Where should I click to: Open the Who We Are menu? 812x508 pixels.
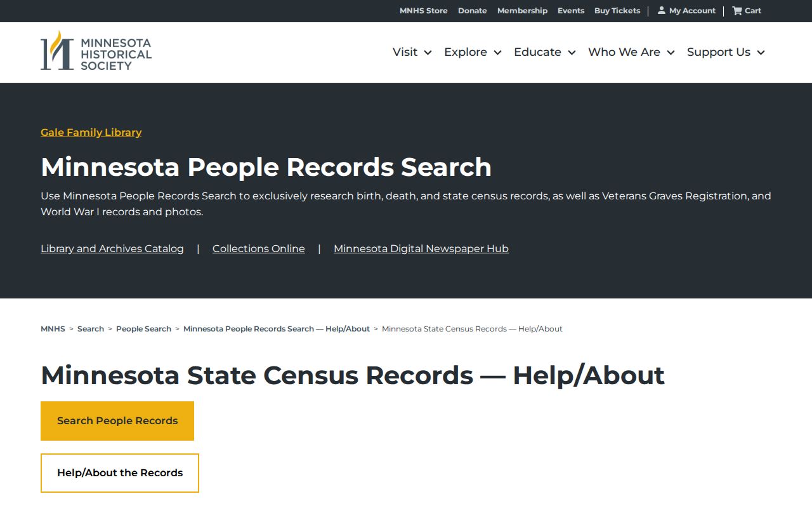point(624,52)
